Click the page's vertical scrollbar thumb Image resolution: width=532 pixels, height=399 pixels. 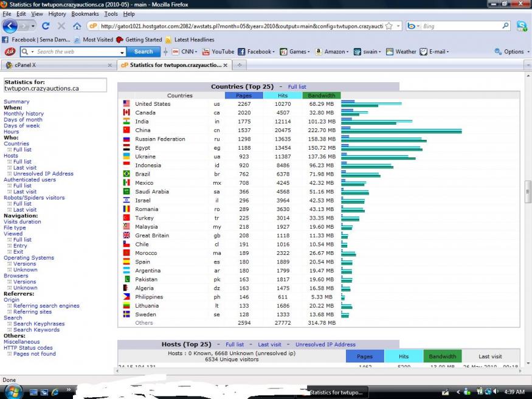pyautogui.click(x=528, y=191)
